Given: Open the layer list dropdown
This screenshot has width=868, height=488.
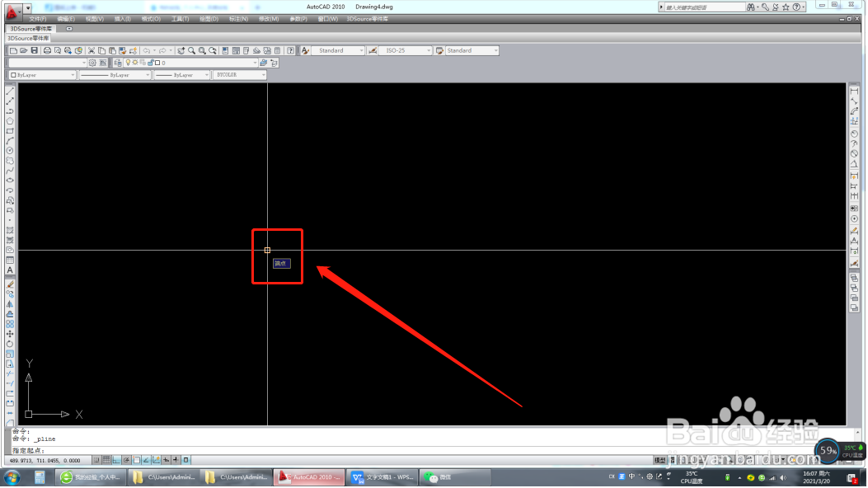Looking at the screenshot, I should point(190,63).
